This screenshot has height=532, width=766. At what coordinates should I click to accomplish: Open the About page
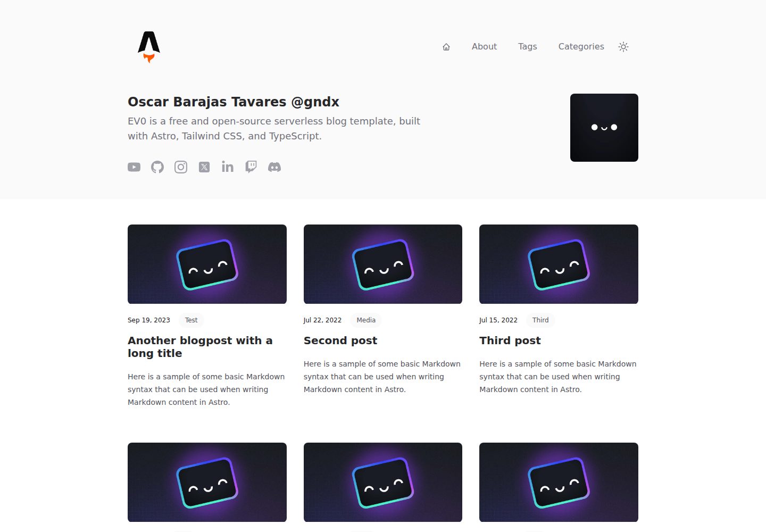coord(484,47)
